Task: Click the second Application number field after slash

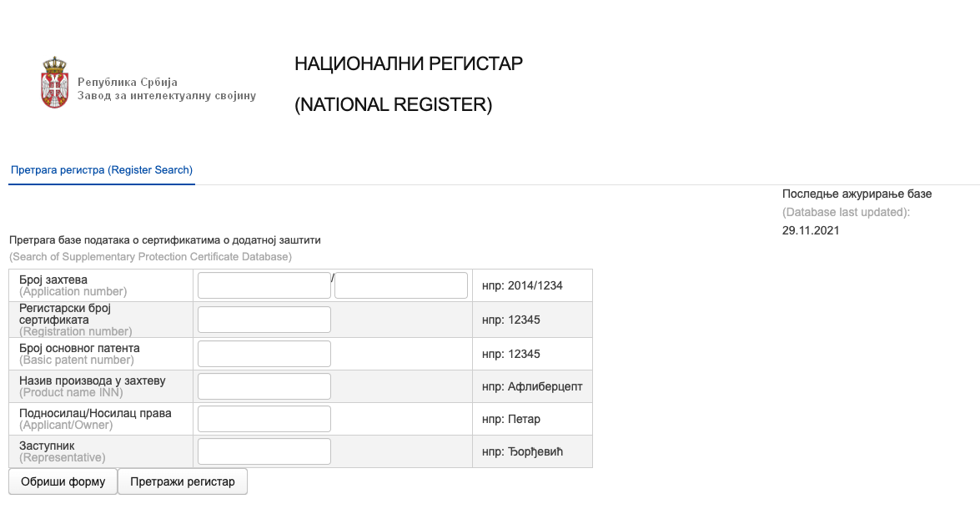Action: tap(400, 285)
